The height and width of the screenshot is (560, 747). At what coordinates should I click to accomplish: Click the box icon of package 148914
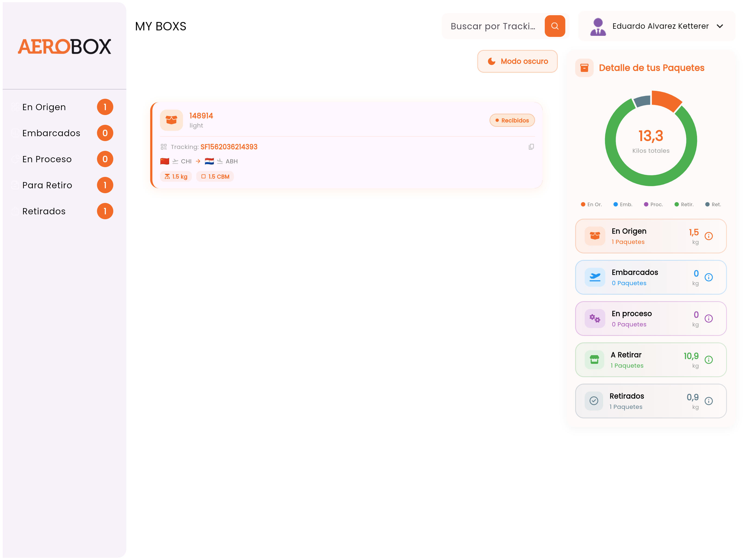tap(171, 120)
